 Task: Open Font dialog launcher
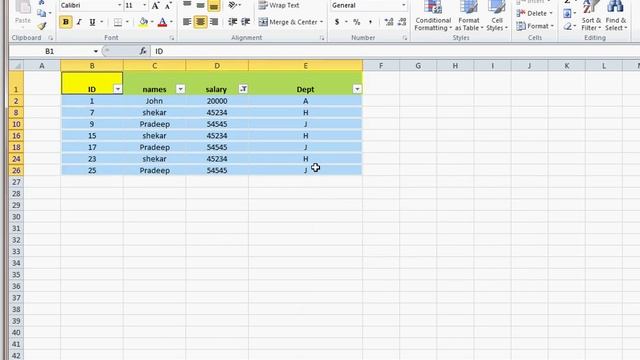pos(172,38)
